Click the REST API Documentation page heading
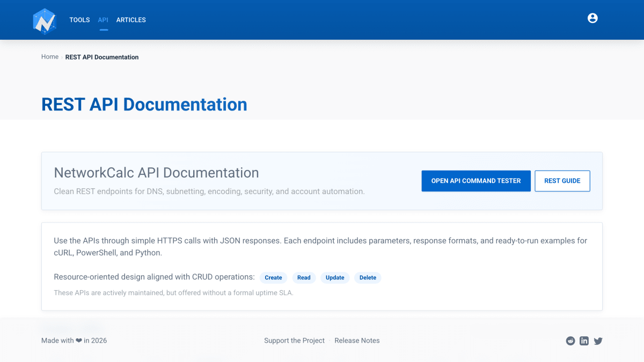Image resolution: width=644 pixels, height=362 pixels. [144, 104]
